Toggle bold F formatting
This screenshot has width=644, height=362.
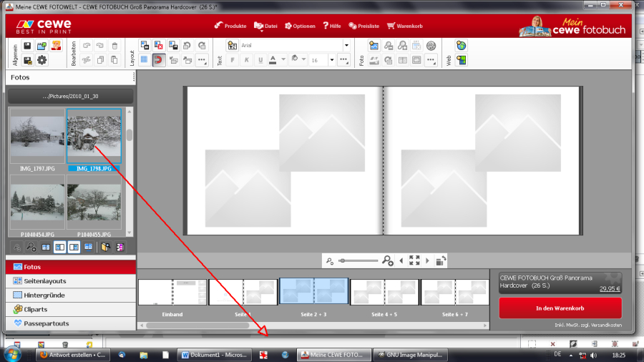click(x=233, y=60)
